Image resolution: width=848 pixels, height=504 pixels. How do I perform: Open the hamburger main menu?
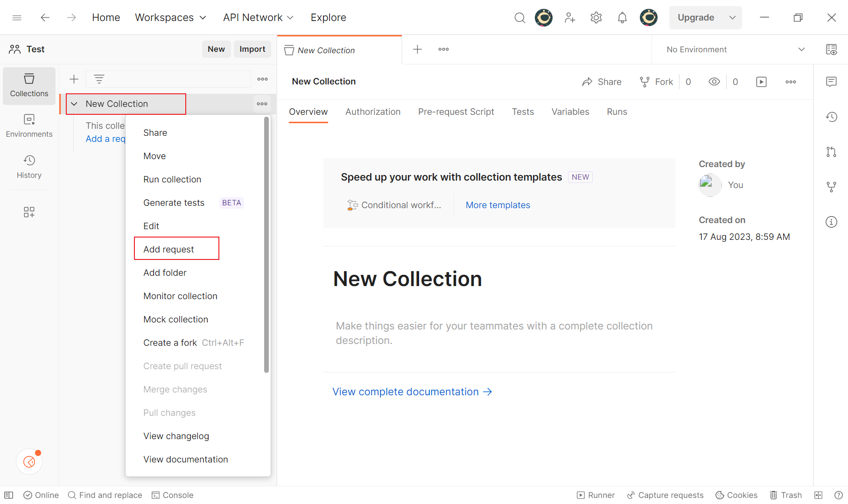[17, 18]
